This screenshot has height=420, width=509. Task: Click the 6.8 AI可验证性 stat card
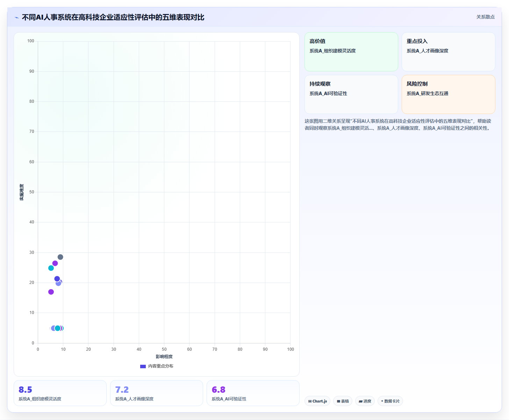click(253, 393)
